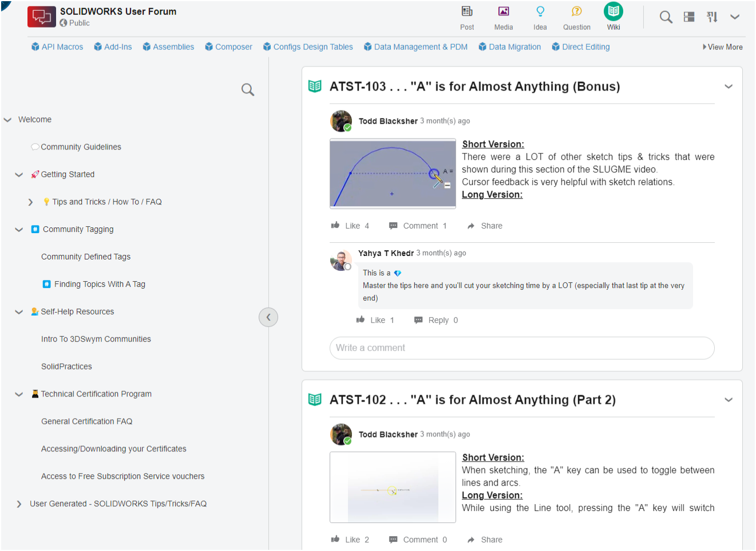
Task: Submit a new Idea
Action: coord(540,18)
